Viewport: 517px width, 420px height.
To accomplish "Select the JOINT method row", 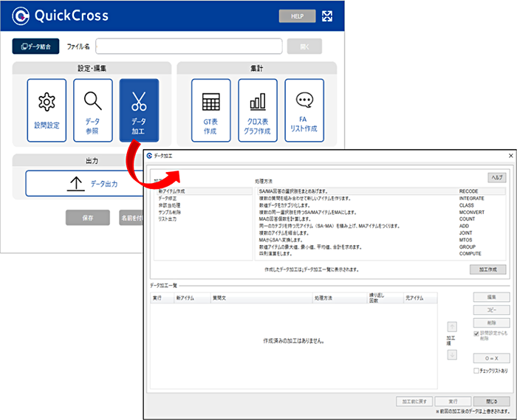I will point(381,233).
